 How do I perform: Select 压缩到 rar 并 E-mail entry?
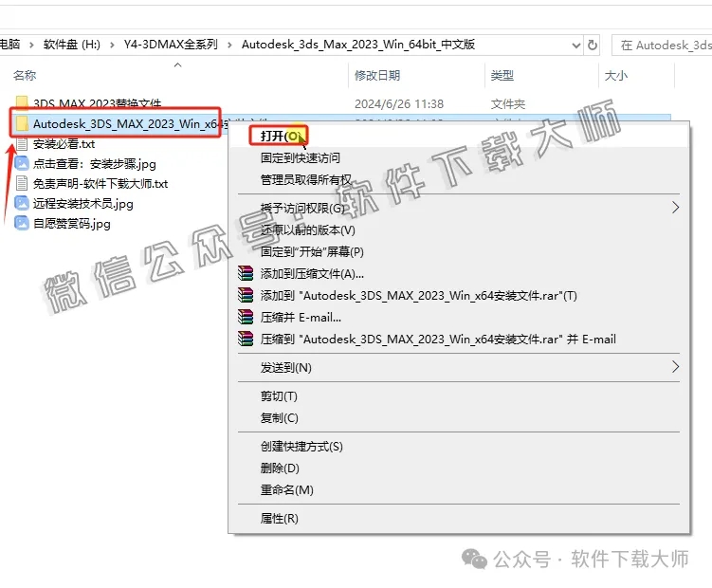438,339
